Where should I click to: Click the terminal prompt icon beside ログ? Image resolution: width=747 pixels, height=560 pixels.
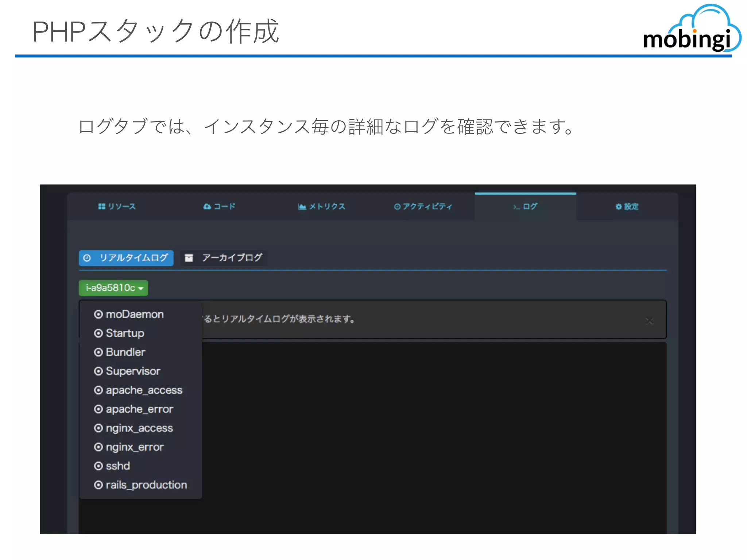click(516, 207)
